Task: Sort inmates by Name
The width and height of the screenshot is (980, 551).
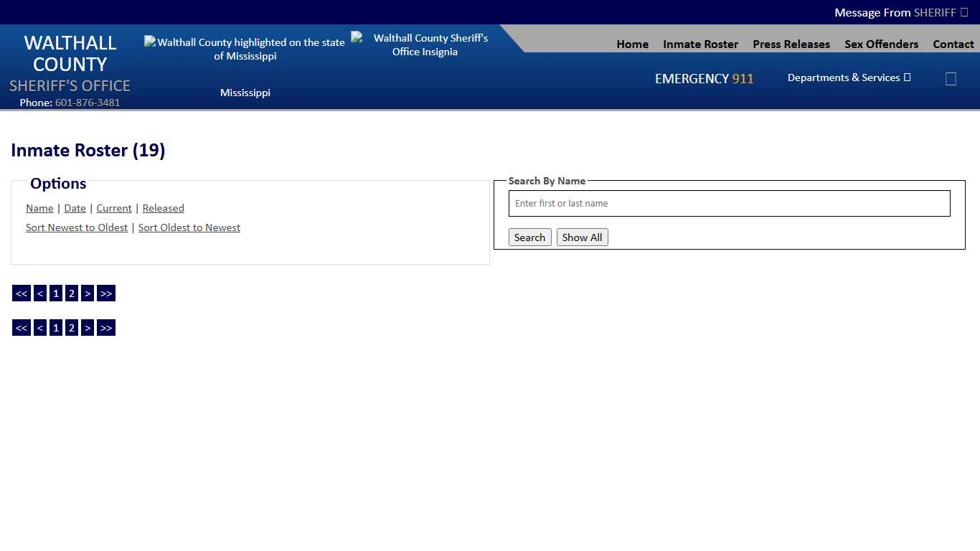Action: tap(39, 208)
